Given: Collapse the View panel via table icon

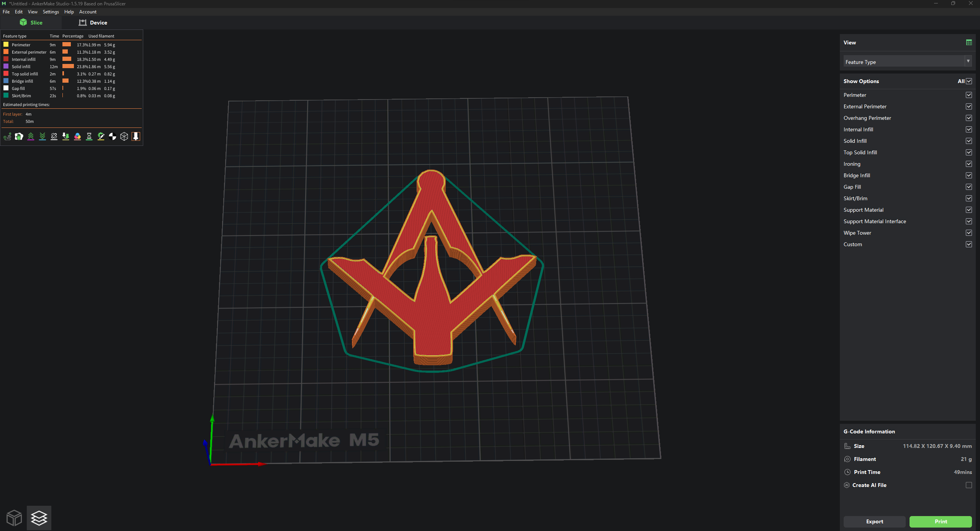Looking at the screenshot, I should tap(969, 42).
